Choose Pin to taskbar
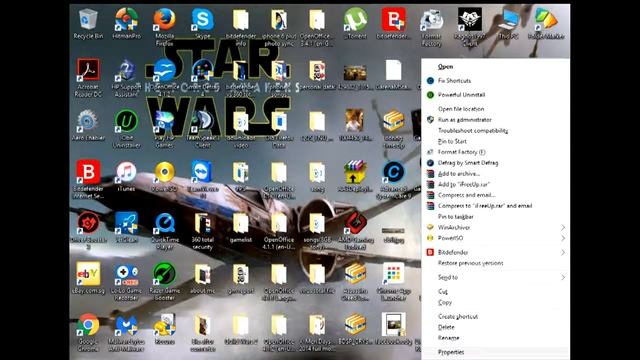640x360 pixels. [456, 217]
